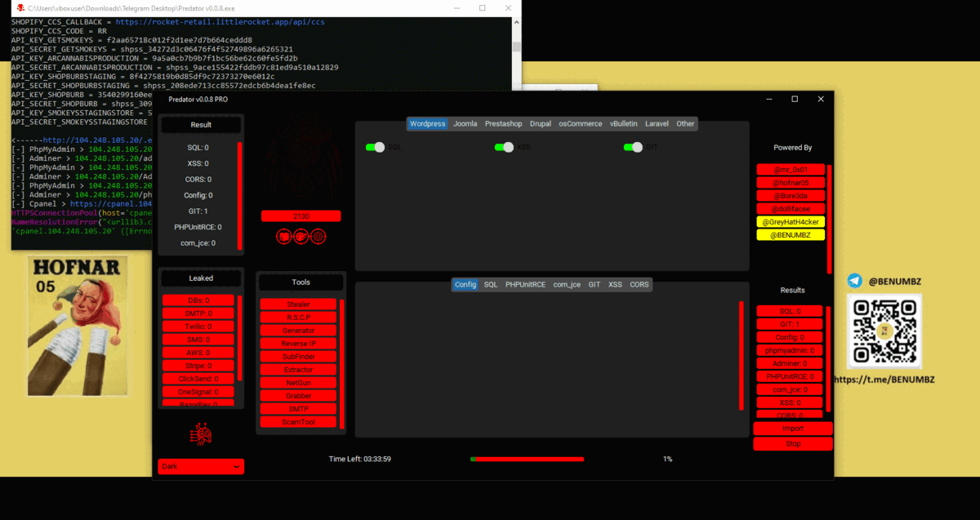This screenshot has height=520, width=980.
Task: Switch to the Joomla tab
Action: coord(465,124)
